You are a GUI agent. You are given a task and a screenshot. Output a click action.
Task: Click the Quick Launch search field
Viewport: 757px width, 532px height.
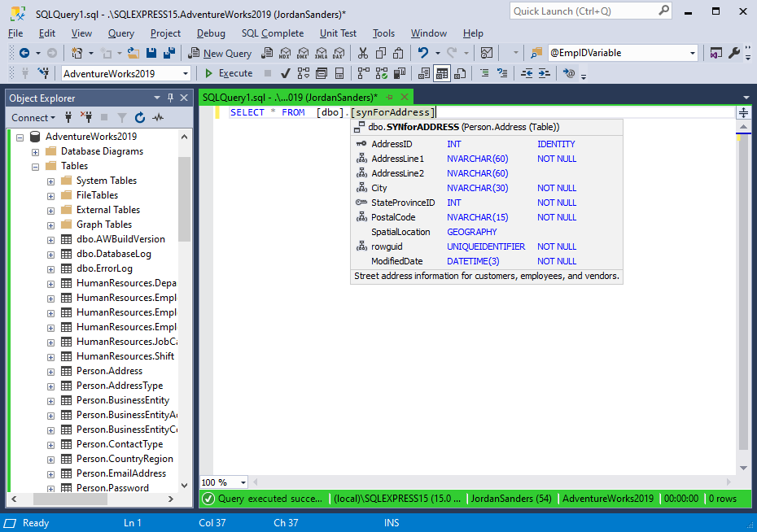click(590, 11)
